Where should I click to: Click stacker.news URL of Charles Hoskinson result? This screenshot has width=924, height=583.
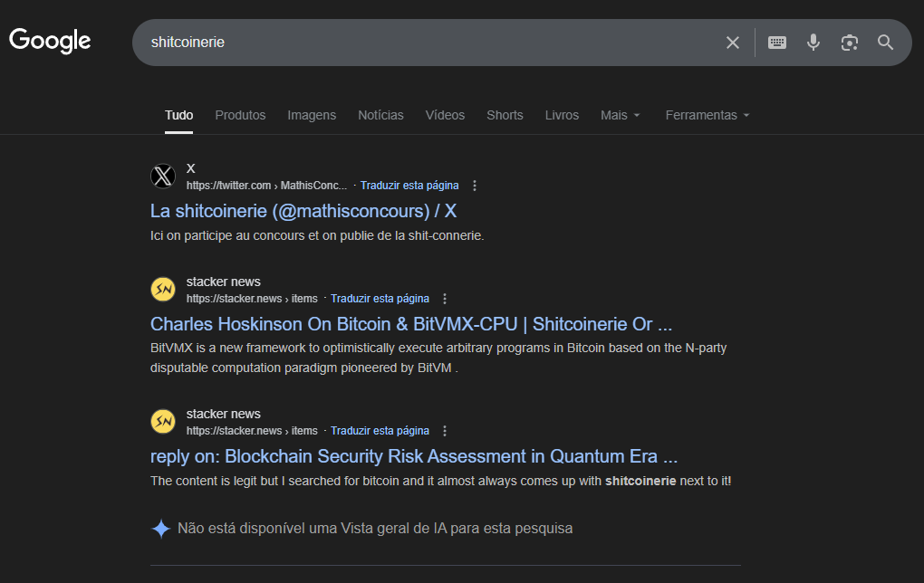252,299
